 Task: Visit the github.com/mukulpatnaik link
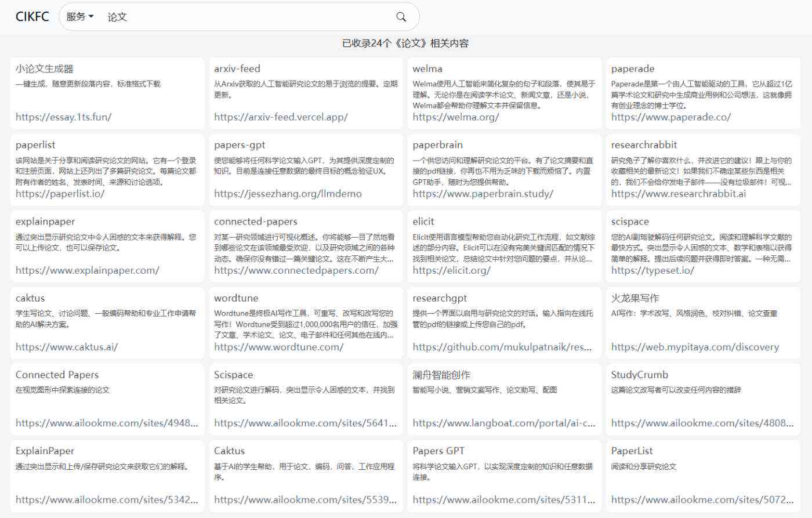pyautogui.click(x=502, y=347)
